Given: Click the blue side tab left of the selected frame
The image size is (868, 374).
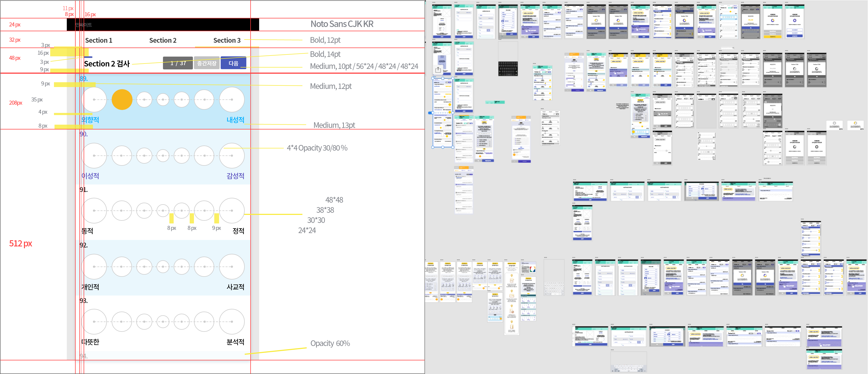Looking at the screenshot, I should click(x=430, y=113).
